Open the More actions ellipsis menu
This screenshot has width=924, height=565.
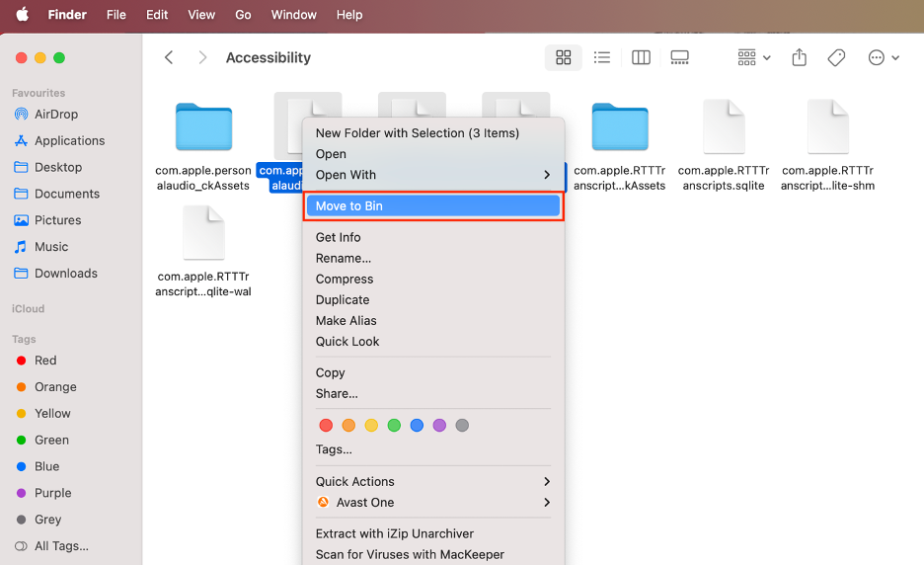coord(884,57)
